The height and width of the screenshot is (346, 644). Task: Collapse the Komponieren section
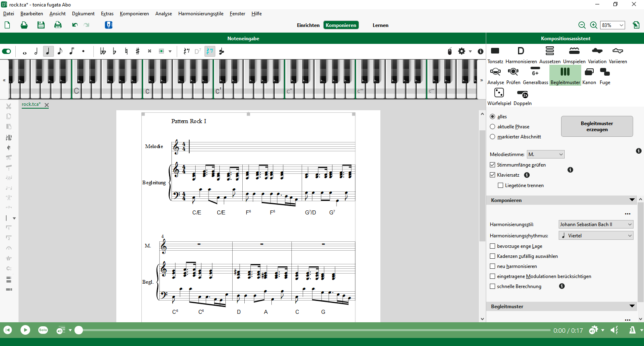coord(632,200)
